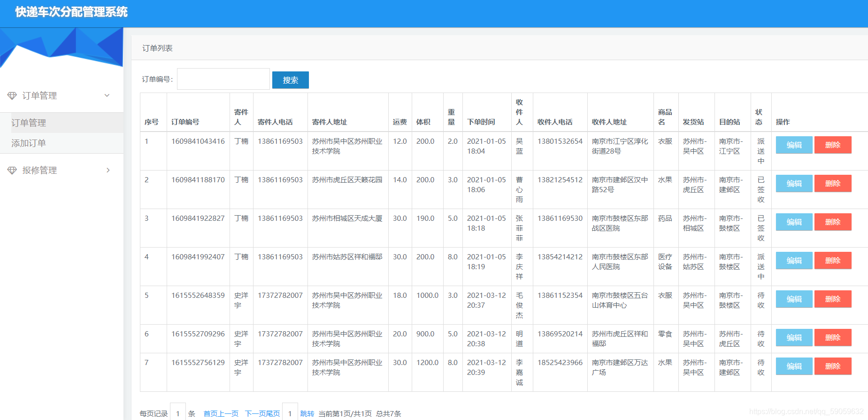The height and width of the screenshot is (420, 868).
Task: Edit order 1609841992407
Action: (794, 260)
